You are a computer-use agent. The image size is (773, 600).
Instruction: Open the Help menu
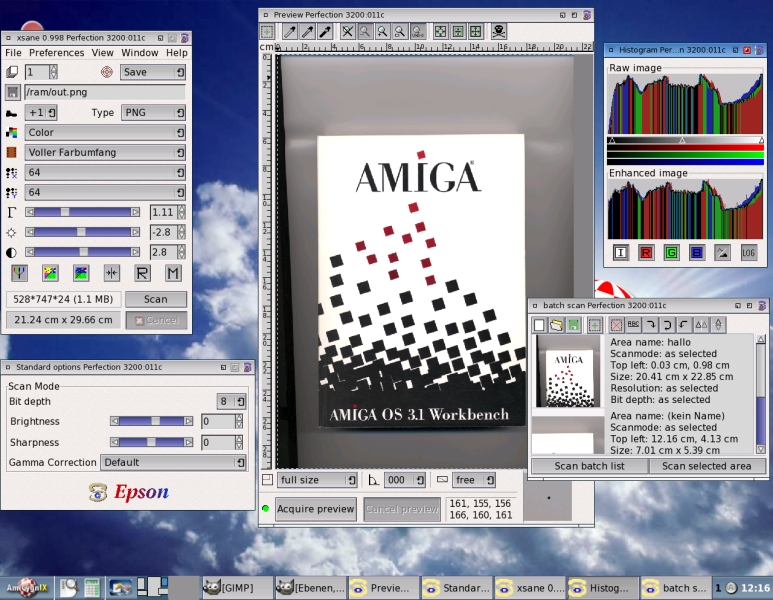[176, 53]
